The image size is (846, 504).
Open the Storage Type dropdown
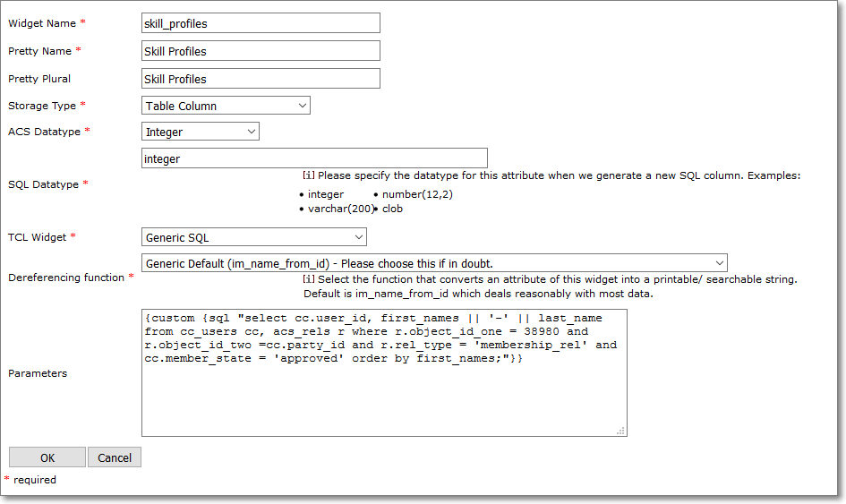click(226, 106)
